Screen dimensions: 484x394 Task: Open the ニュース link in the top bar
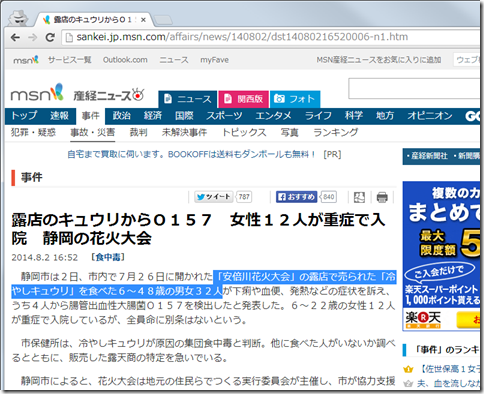pyautogui.click(x=174, y=60)
